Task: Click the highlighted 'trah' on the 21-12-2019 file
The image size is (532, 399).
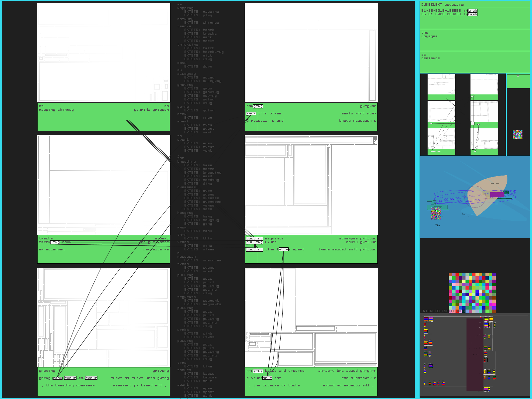Action: point(472,11)
